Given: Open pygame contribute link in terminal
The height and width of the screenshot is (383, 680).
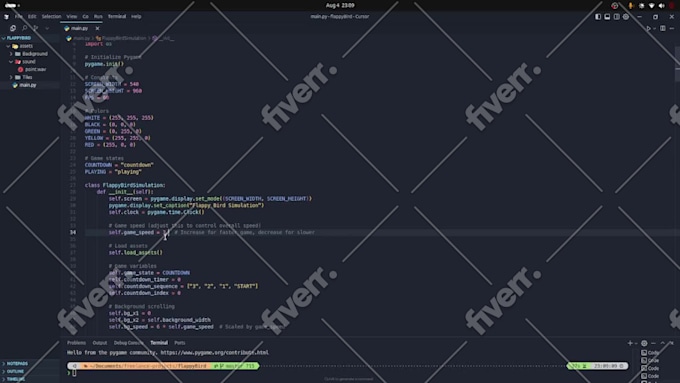Looking at the screenshot, I should (215, 353).
